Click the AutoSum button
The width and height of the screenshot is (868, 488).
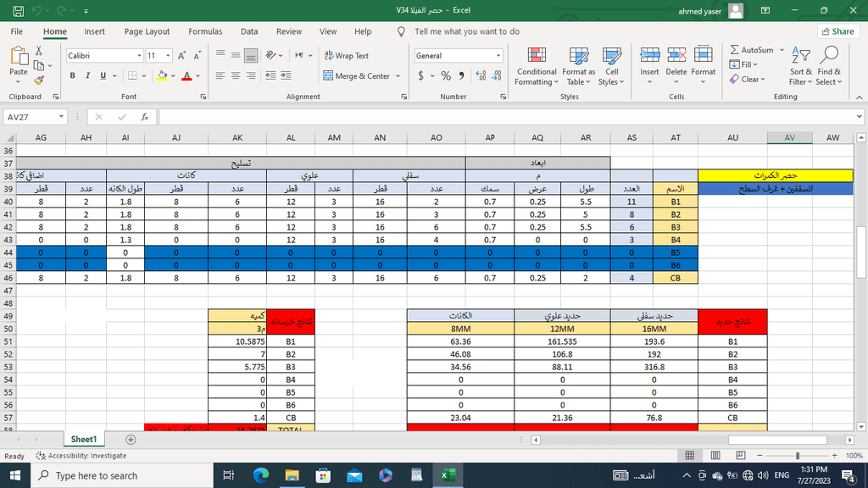tap(753, 50)
